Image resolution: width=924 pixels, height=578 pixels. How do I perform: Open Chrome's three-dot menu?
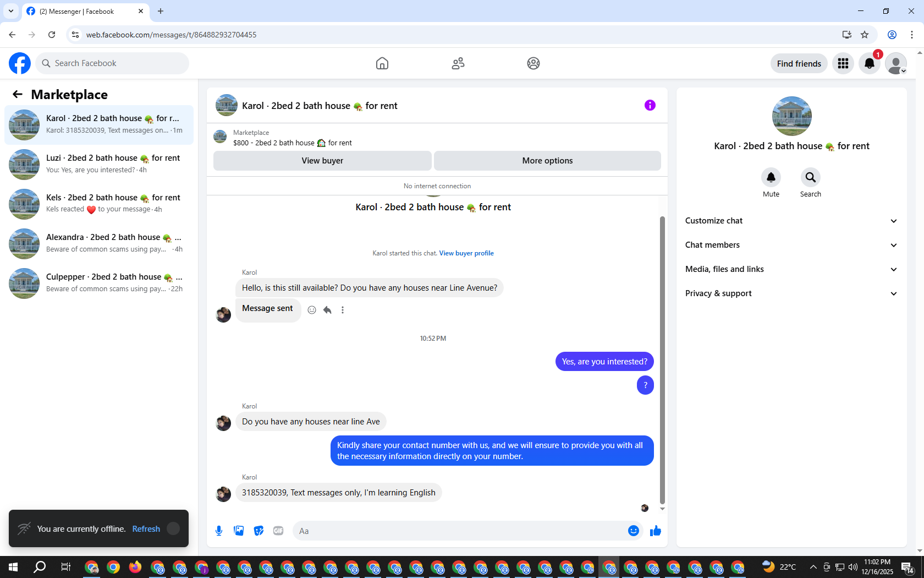(x=912, y=35)
